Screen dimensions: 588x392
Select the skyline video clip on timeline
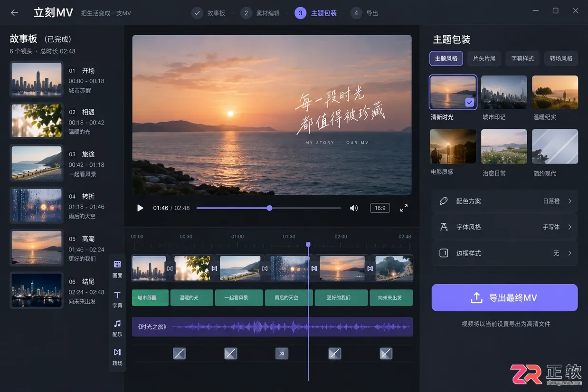click(149, 268)
